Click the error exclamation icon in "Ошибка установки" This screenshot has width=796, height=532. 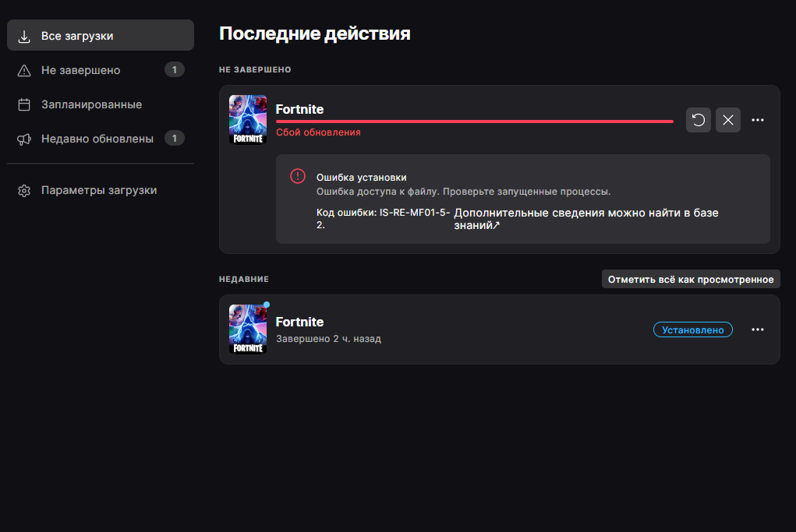point(297,176)
